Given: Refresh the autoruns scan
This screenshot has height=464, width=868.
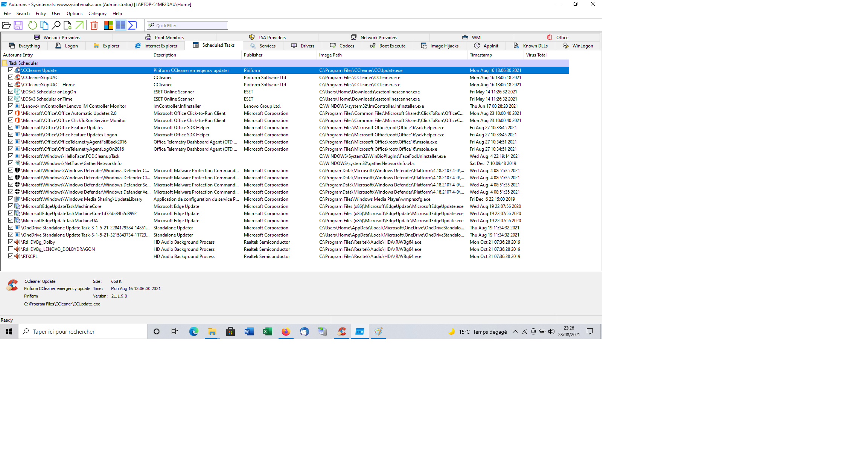Looking at the screenshot, I should tap(33, 25).
